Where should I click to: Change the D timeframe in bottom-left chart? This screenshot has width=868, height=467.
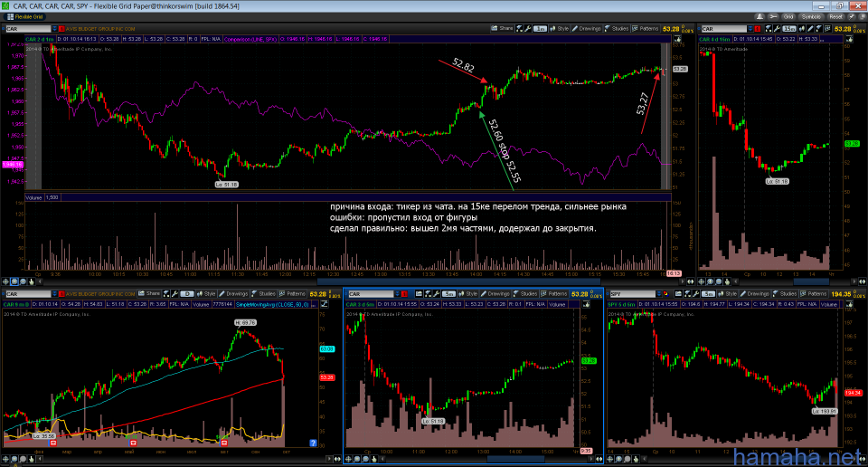coord(186,293)
